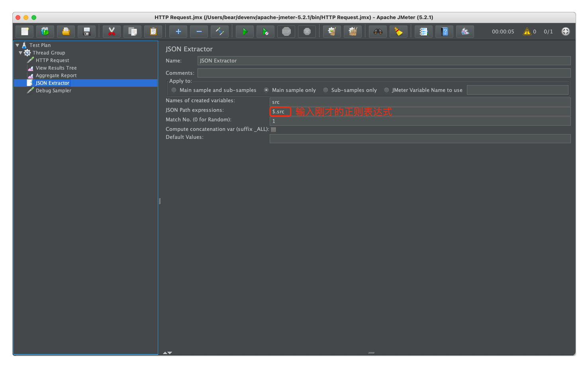Select JMeter Variable Name to use radio

(x=386, y=90)
